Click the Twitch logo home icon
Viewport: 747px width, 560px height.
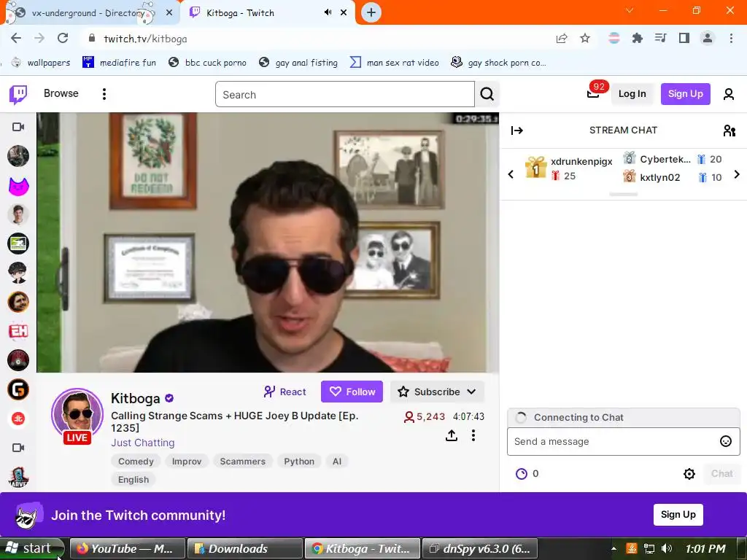tap(18, 94)
